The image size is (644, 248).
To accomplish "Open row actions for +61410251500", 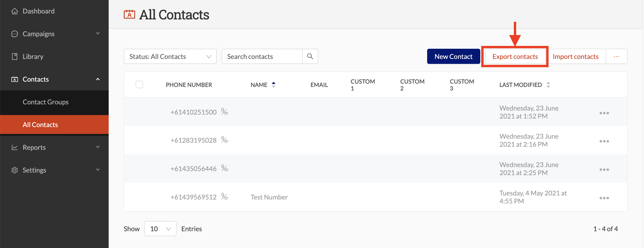I will pyautogui.click(x=604, y=113).
